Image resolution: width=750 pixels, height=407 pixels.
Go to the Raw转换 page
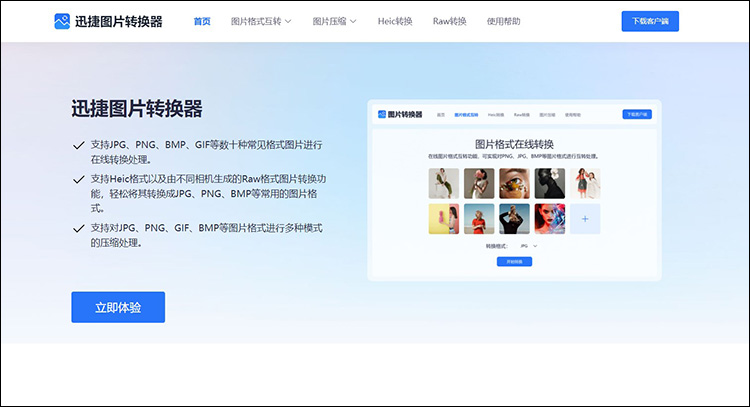[449, 21]
